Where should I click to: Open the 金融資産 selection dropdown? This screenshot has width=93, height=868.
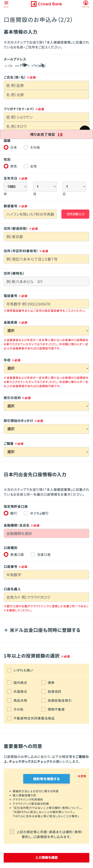[46, 331]
